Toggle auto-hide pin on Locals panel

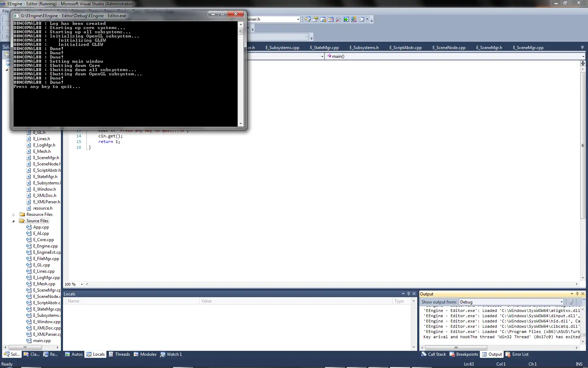[x=408, y=294]
